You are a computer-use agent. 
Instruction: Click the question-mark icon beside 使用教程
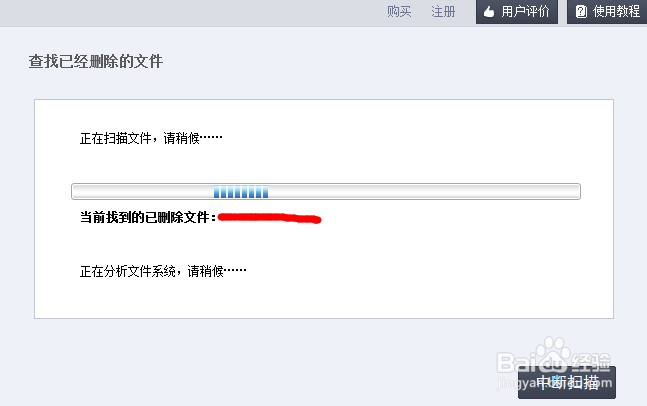(581, 12)
